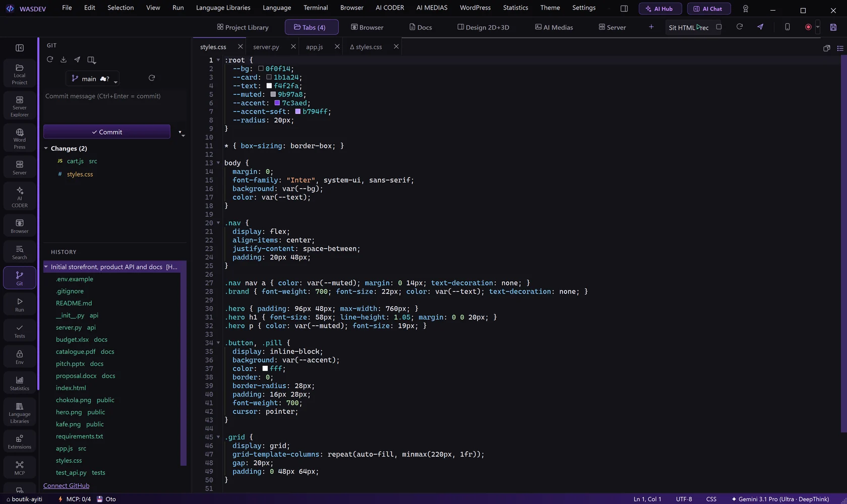Open the Git layout dropdown icon
This screenshot has height=504, width=847.
(x=91, y=59)
